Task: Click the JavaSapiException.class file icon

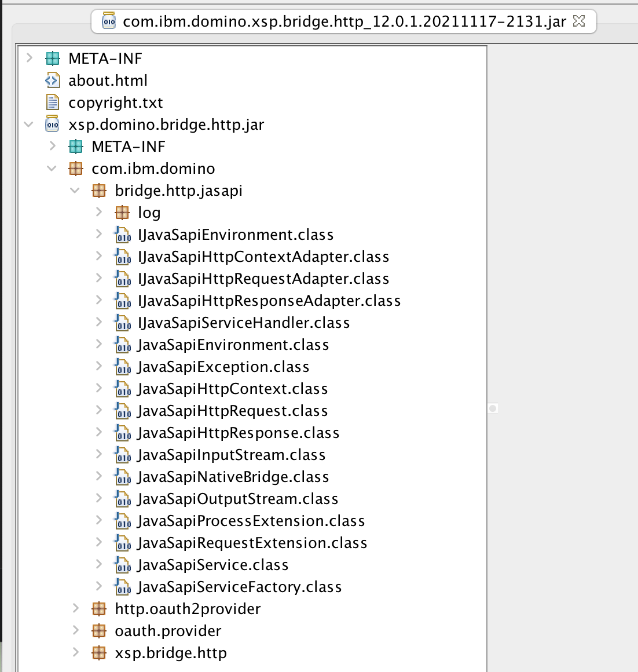Action: pyautogui.click(x=123, y=367)
